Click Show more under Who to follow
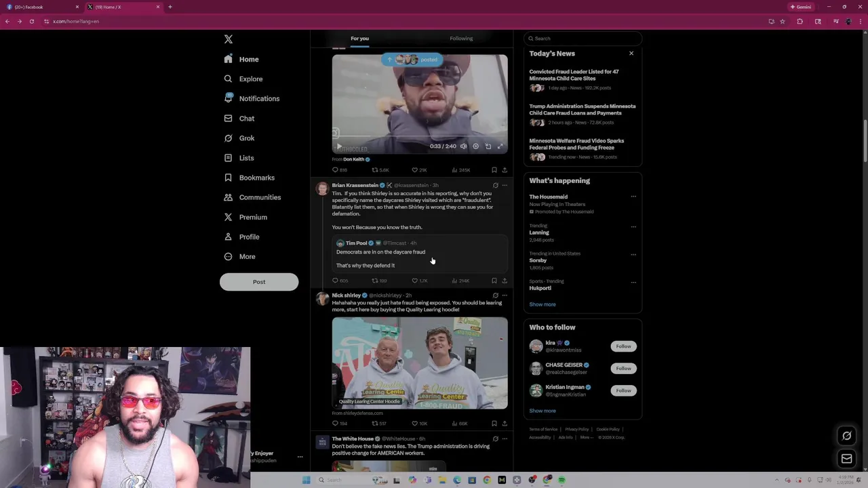868x488 pixels. pyautogui.click(x=542, y=411)
